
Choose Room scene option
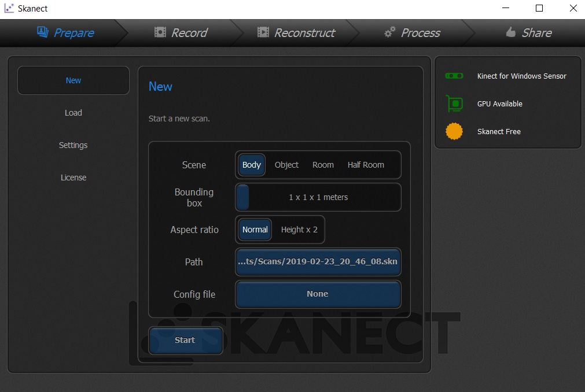323,165
